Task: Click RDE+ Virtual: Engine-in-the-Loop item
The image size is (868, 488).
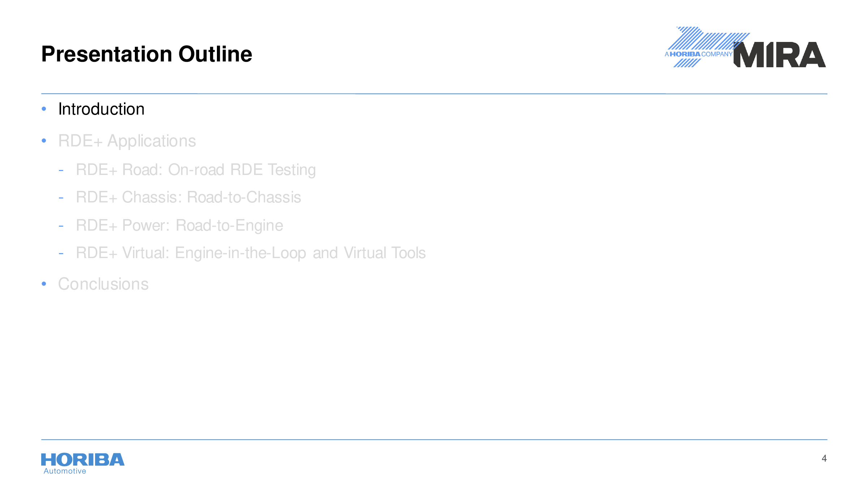Action: click(251, 253)
